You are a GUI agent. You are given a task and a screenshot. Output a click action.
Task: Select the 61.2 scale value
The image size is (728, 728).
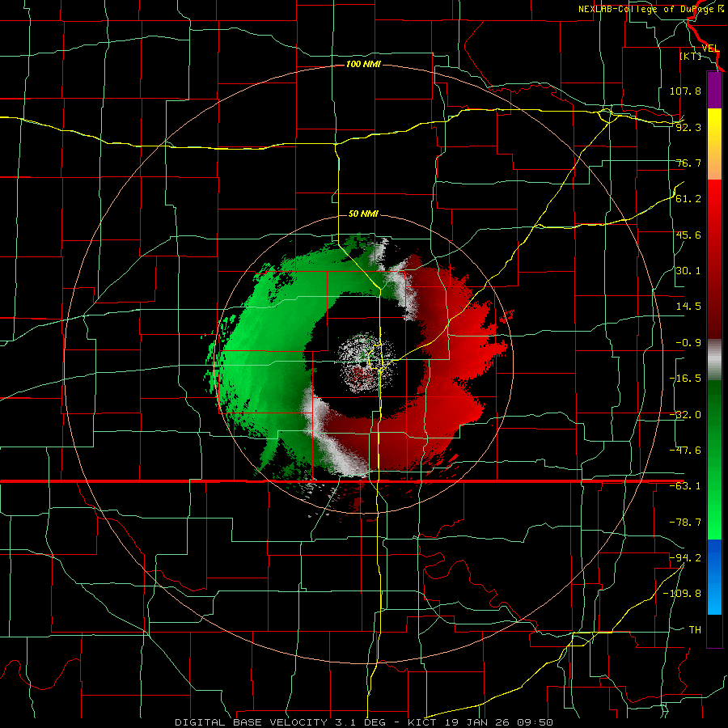[x=688, y=199]
